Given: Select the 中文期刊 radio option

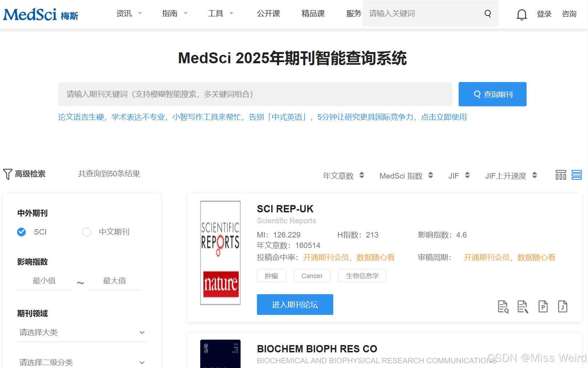Looking at the screenshot, I should 86,232.
